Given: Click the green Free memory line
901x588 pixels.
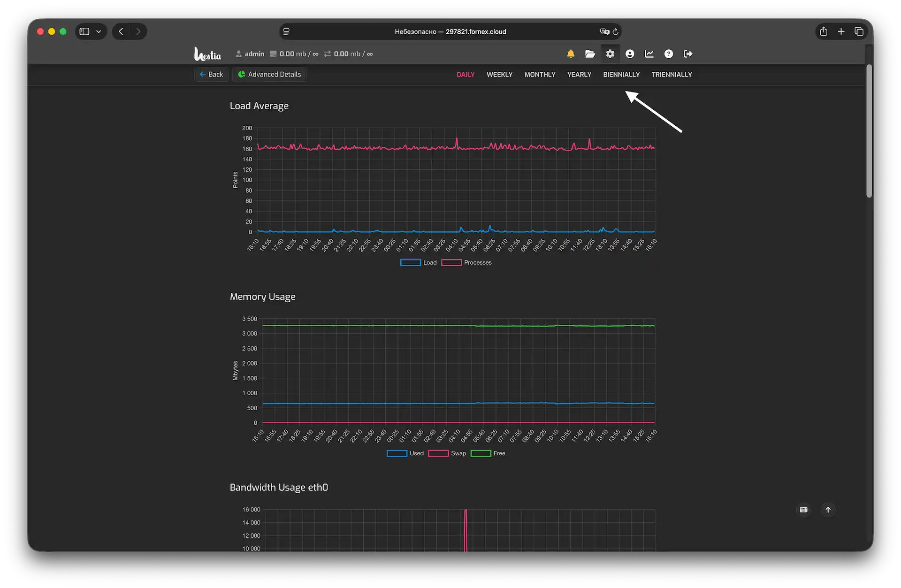Looking at the screenshot, I should (458, 325).
